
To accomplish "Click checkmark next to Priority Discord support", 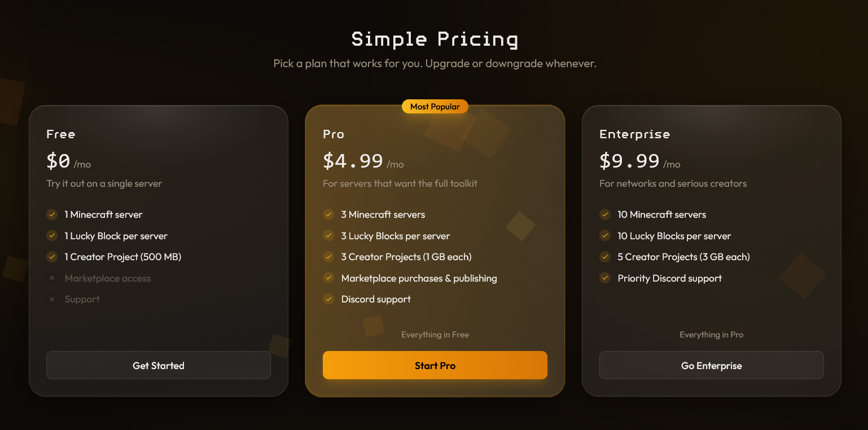I will coord(605,278).
